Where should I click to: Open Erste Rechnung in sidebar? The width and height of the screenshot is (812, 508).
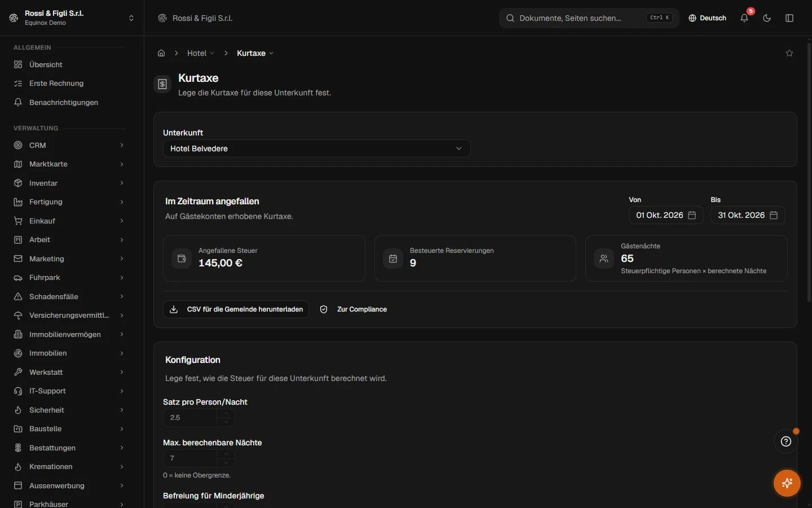(69, 83)
